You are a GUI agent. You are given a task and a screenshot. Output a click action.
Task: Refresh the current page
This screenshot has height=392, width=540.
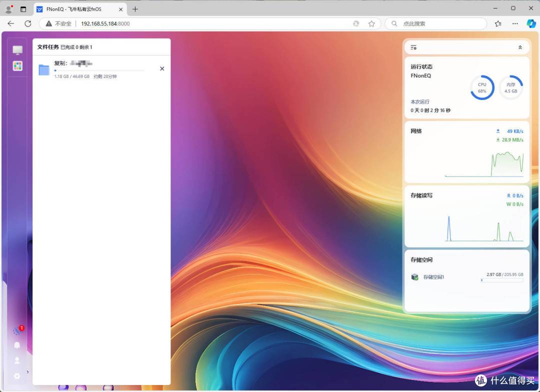click(28, 23)
